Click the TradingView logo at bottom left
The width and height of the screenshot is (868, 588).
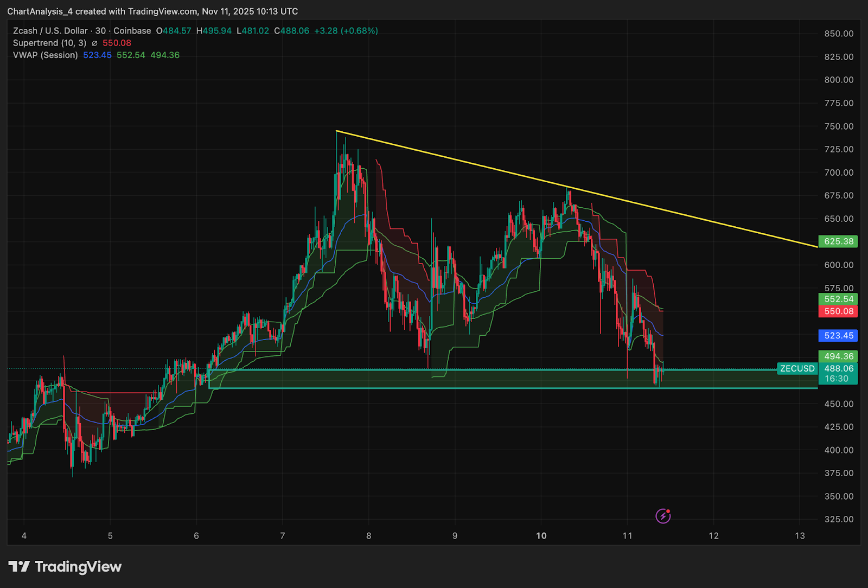[x=19, y=567]
